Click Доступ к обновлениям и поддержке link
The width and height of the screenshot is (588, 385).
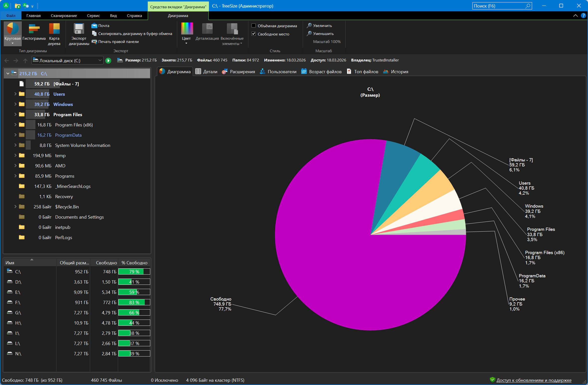tap(534, 380)
